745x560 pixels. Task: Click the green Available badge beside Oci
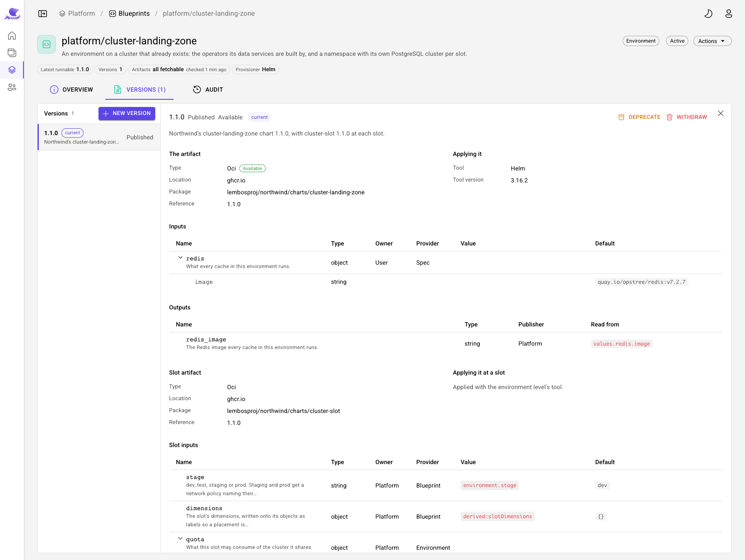click(x=252, y=168)
